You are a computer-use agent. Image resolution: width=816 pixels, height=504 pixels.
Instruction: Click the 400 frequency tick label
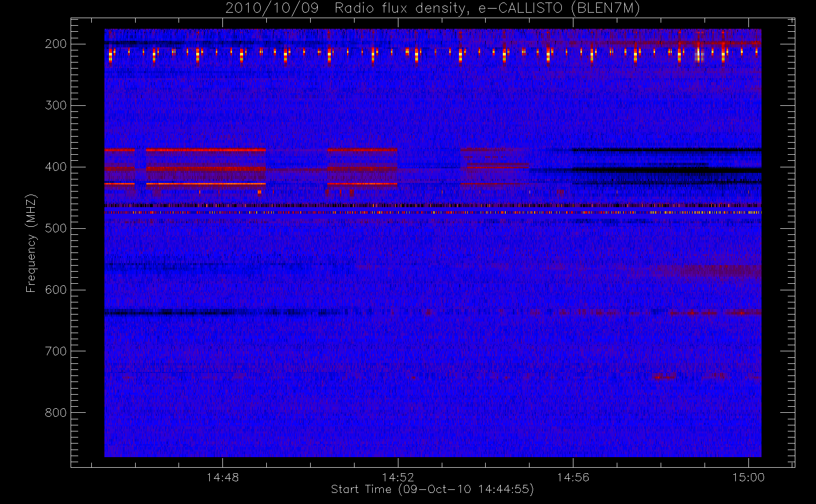click(x=56, y=167)
